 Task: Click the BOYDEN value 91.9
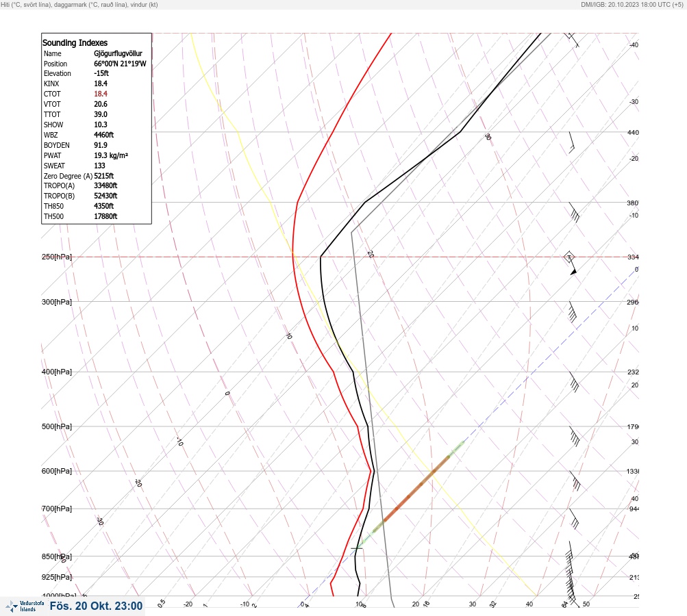(x=100, y=145)
